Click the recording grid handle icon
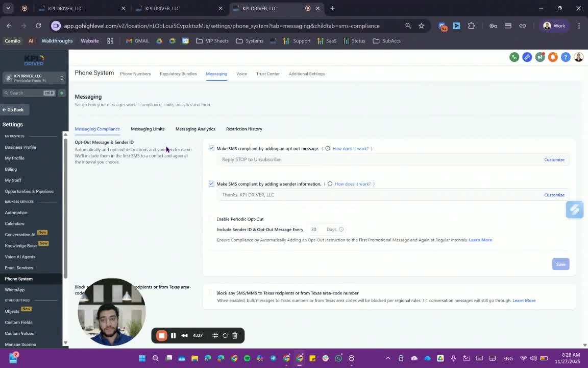The height and width of the screenshot is (368, 588). pos(215,335)
